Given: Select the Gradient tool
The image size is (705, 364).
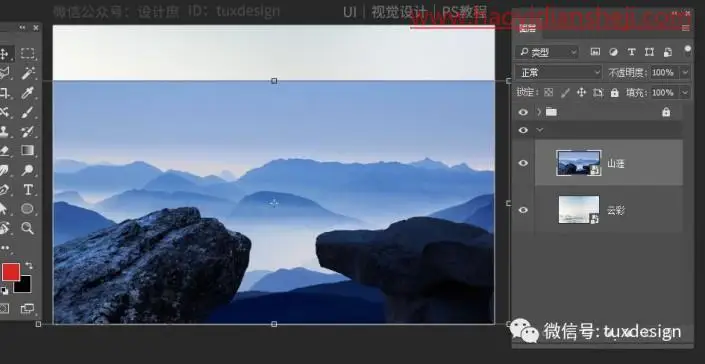Looking at the screenshot, I should (28, 150).
